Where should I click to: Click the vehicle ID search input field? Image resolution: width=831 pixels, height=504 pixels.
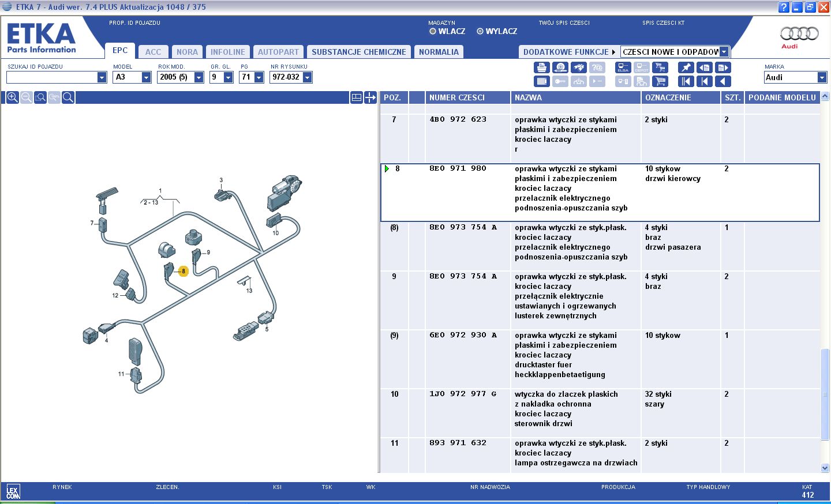tap(52, 77)
